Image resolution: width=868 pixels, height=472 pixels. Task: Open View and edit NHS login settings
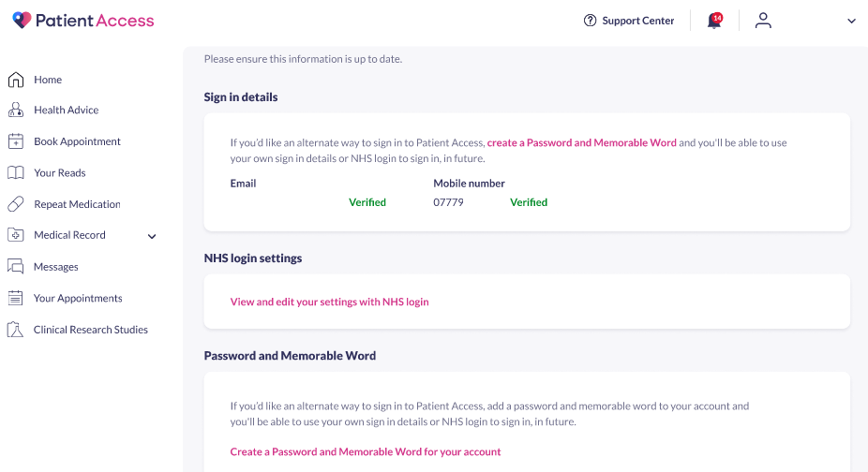point(329,302)
